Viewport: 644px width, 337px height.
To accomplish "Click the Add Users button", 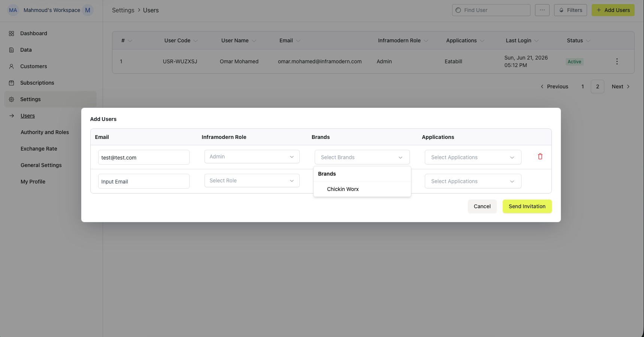I will click(613, 10).
